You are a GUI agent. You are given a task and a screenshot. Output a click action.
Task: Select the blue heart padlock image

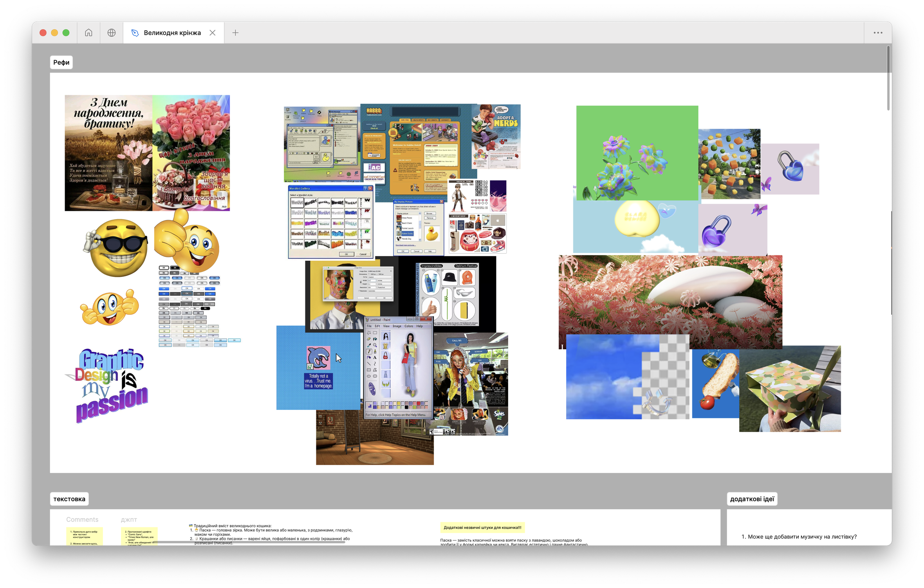790,169
